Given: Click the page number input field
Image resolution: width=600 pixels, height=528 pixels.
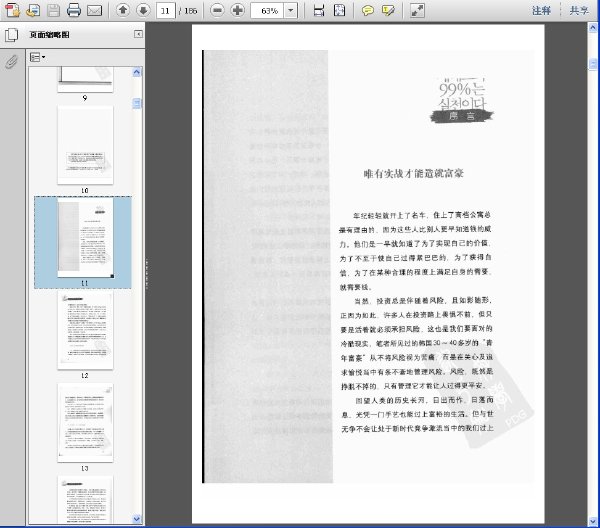Looking at the screenshot, I should click(x=165, y=10).
